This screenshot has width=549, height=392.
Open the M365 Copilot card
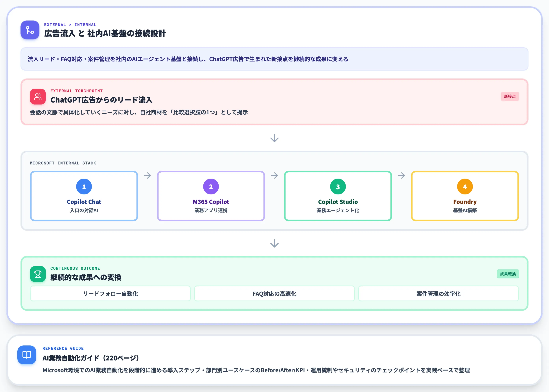pos(211,196)
